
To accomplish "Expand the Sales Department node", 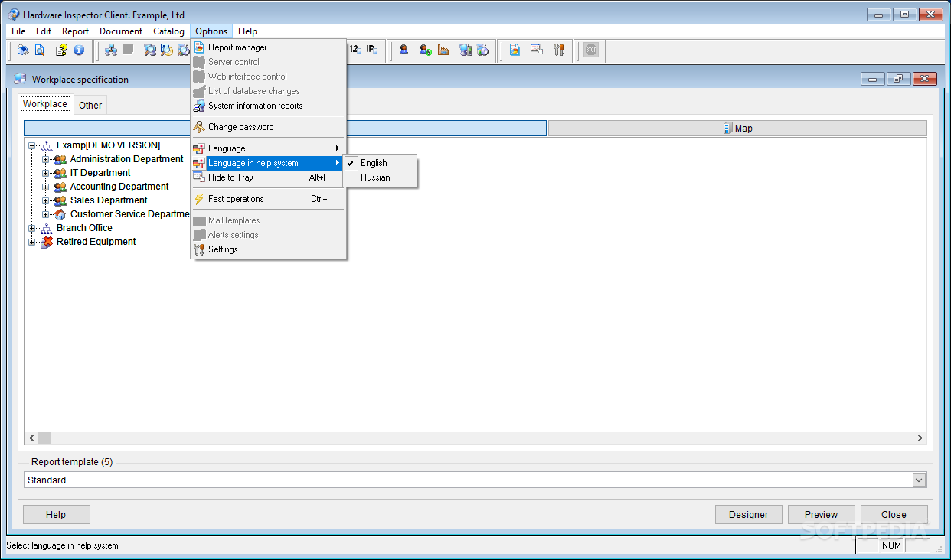I will [x=46, y=200].
